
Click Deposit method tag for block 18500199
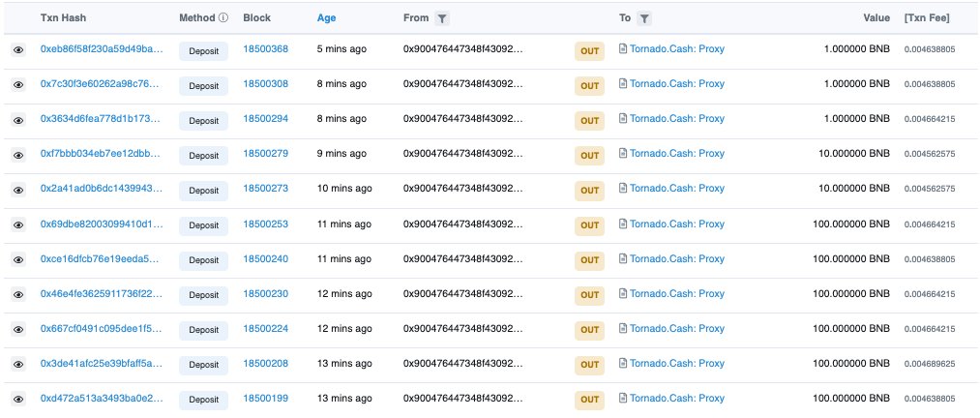tap(204, 401)
